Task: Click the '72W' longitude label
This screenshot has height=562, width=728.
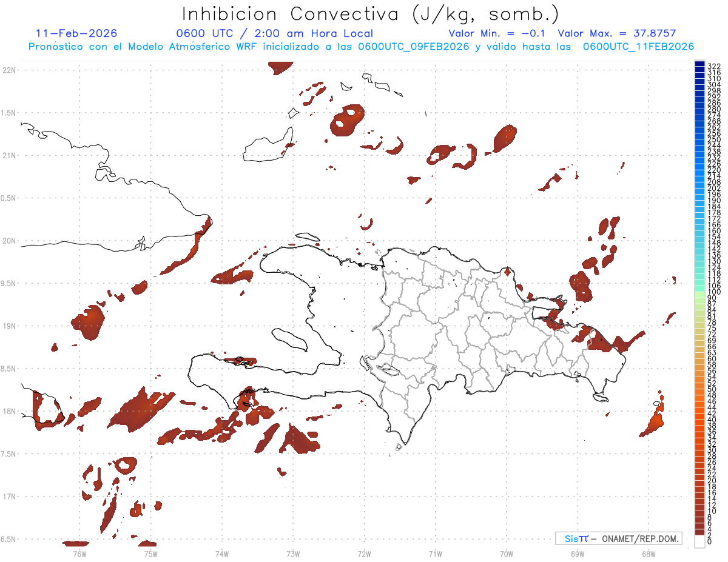Action: point(364,554)
